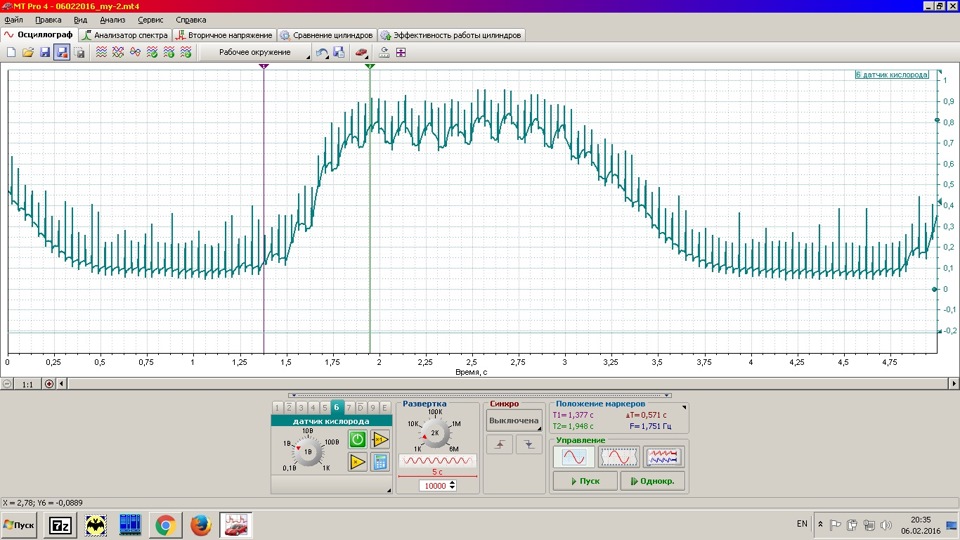960x540 pixels.
Task: Click the green T2 marker handle at top
Action: pos(370,66)
